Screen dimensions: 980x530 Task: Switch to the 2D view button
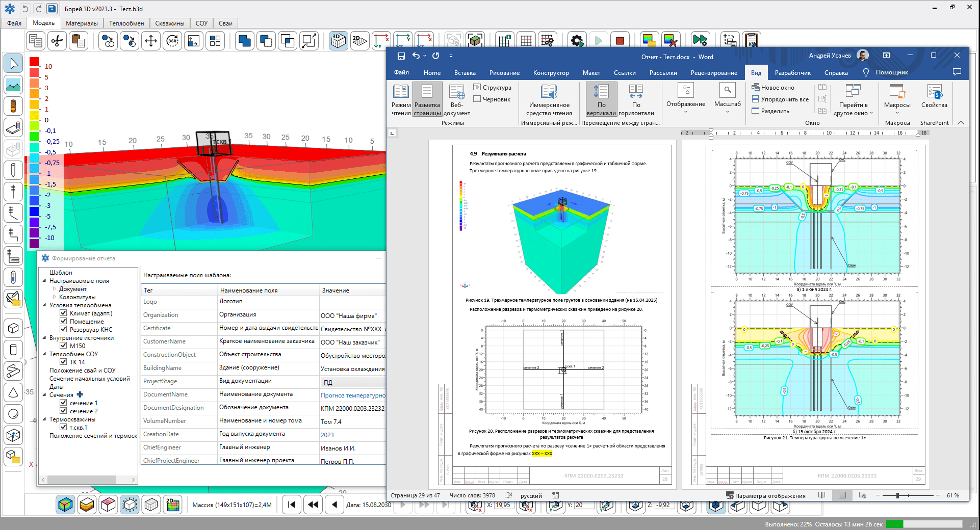point(360,41)
